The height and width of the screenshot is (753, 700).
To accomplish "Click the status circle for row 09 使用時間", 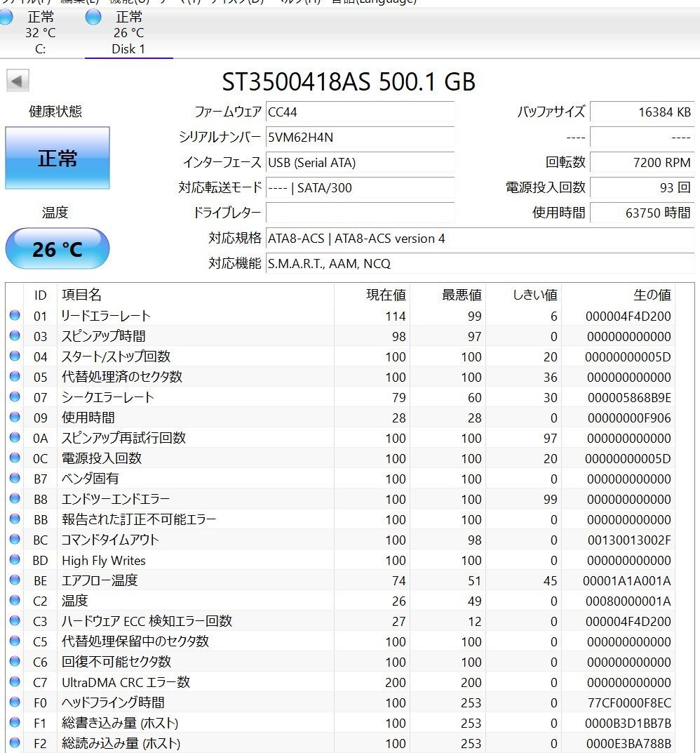I will point(15,418).
